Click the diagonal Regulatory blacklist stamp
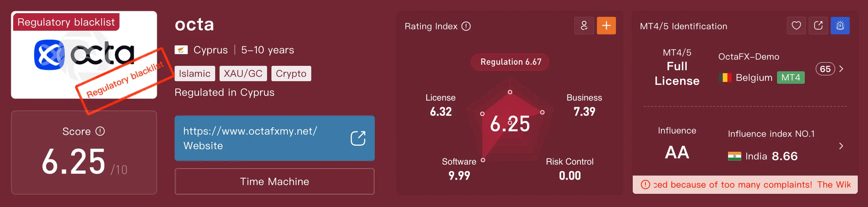The image size is (868, 207). (x=125, y=80)
